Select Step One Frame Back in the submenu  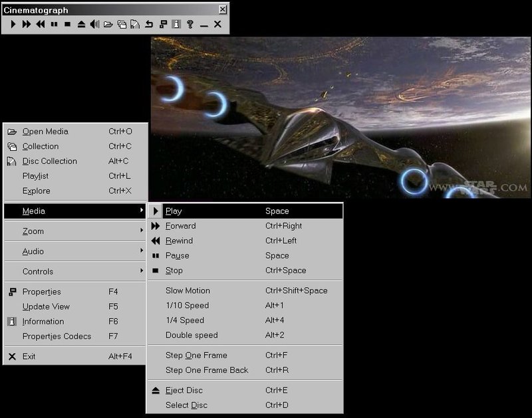click(245, 370)
